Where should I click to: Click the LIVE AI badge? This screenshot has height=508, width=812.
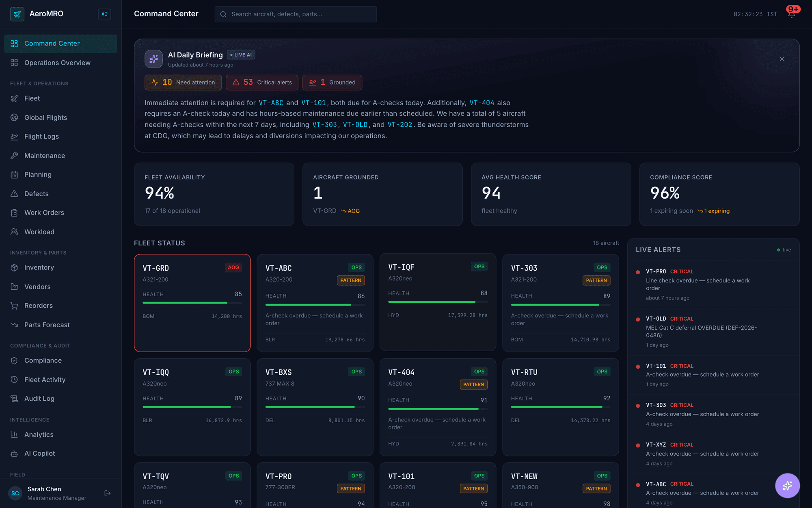click(x=241, y=55)
